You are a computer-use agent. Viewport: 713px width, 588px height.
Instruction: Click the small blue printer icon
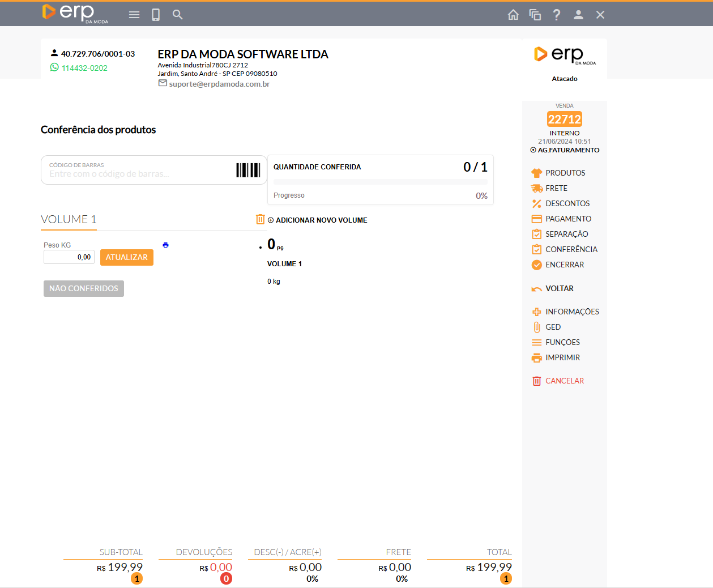(165, 245)
